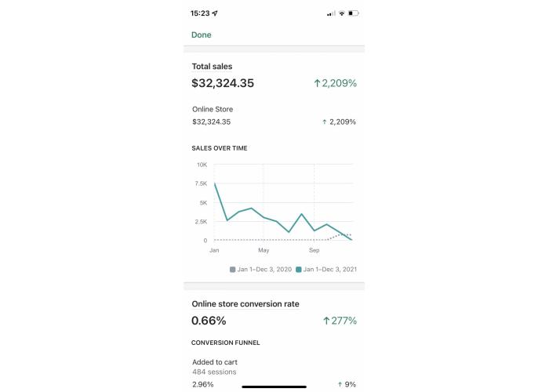Tap the Sep label on chart axis
Screen dimensions: 549x392
click(314, 250)
